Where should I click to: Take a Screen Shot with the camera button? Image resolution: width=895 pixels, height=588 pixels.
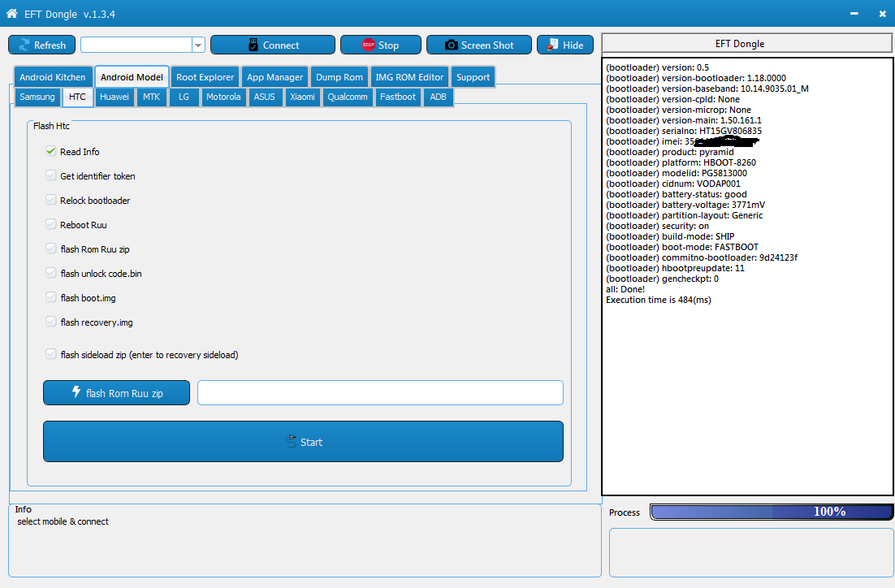(479, 45)
